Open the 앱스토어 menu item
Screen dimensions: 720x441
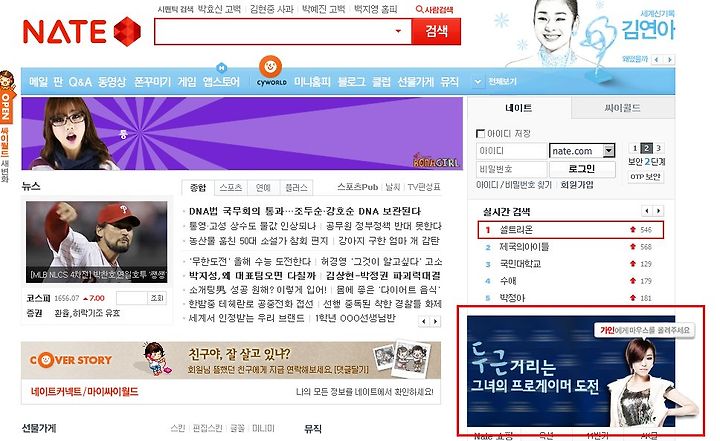221,82
